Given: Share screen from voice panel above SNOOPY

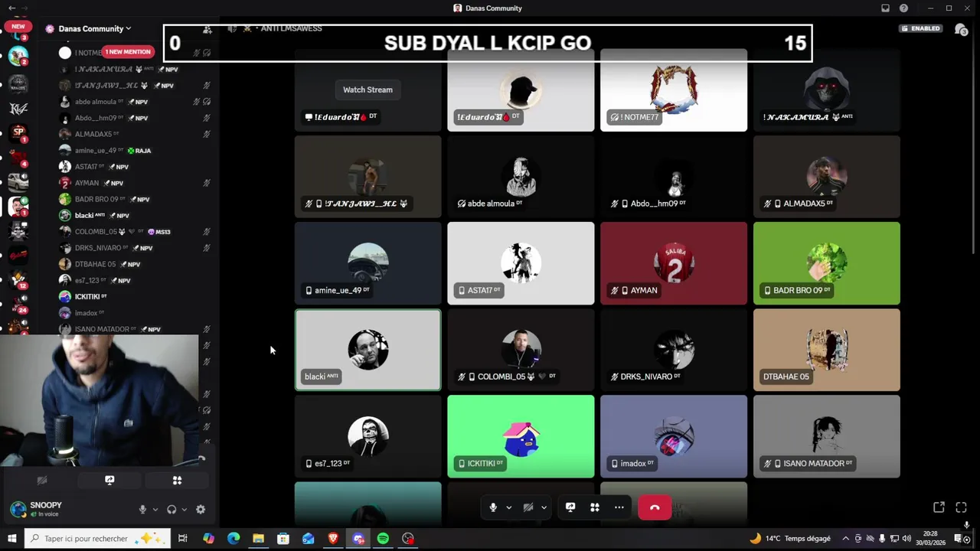Looking at the screenshot, I should point(109,481).
